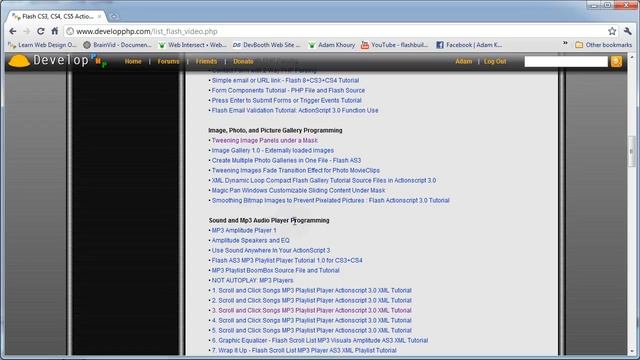Open Magic Pan Windows tutorial link
640x360 pixels.
coord(298,190)
